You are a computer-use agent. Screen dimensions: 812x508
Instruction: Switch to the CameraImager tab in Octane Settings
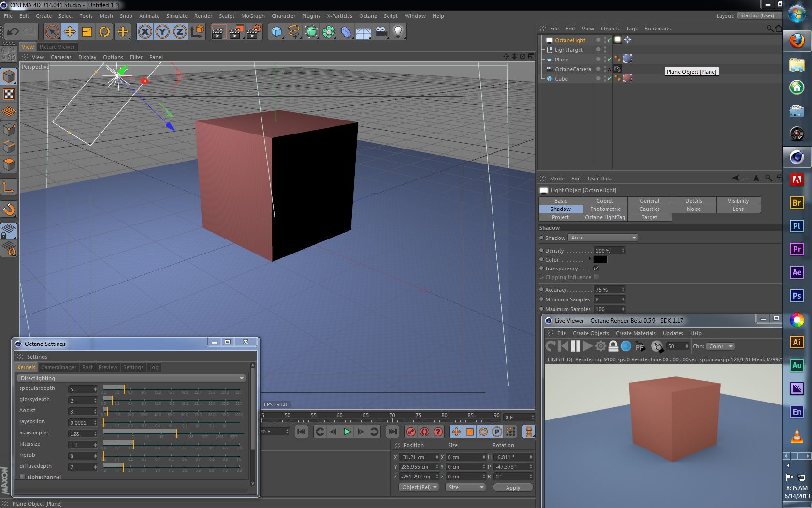point(58,367)
